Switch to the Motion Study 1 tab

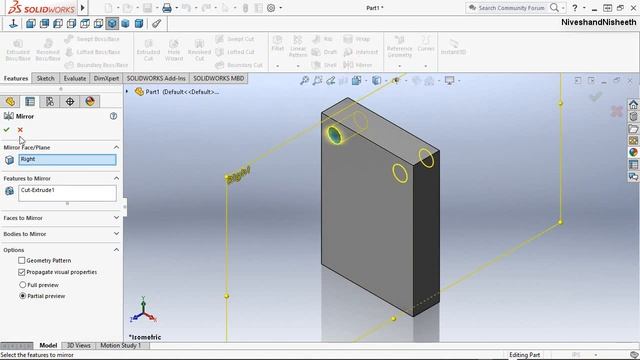(x=121, y=345)
